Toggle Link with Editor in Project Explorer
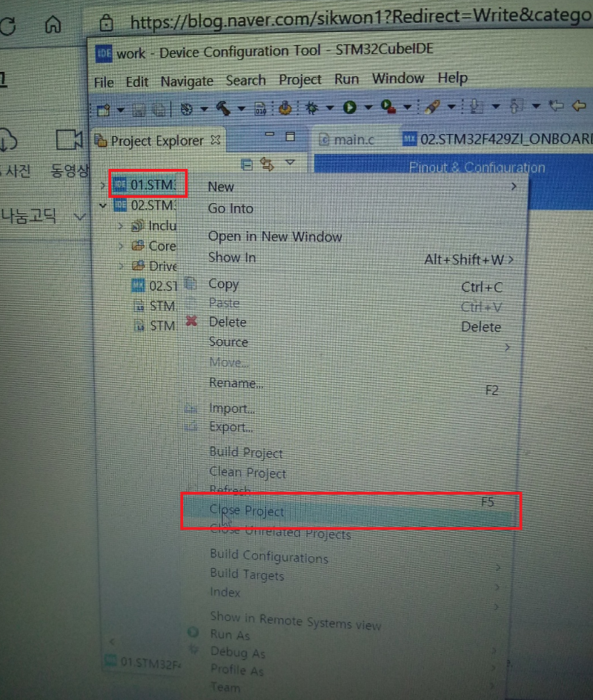The image size is (593, 700). pyautogui.click(x=265, y=162)
